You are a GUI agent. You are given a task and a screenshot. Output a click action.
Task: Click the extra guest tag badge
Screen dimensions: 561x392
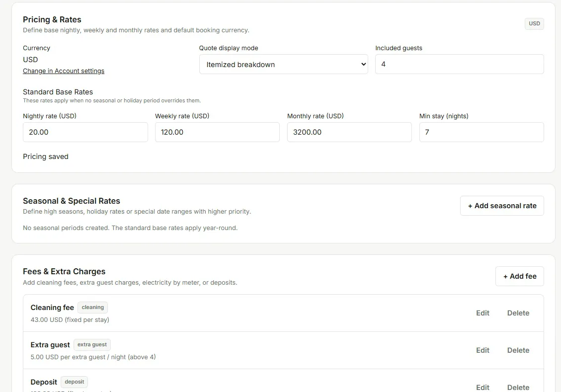coord(92,344)
